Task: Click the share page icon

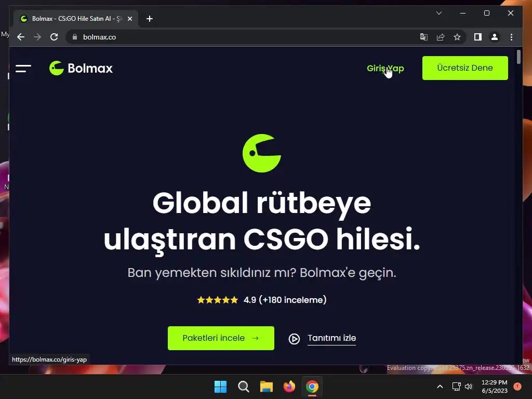Action: pyautogui.click(x=441, y=37)
